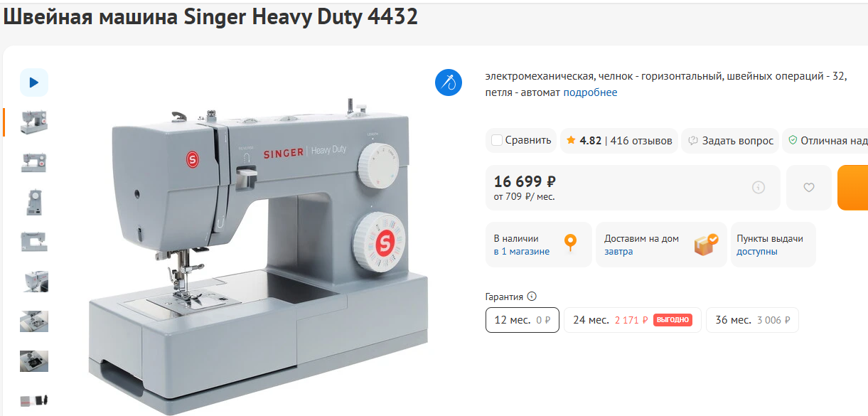
Task: Select the 12 мес. warranty option
Action: click(x=523, y=320)
